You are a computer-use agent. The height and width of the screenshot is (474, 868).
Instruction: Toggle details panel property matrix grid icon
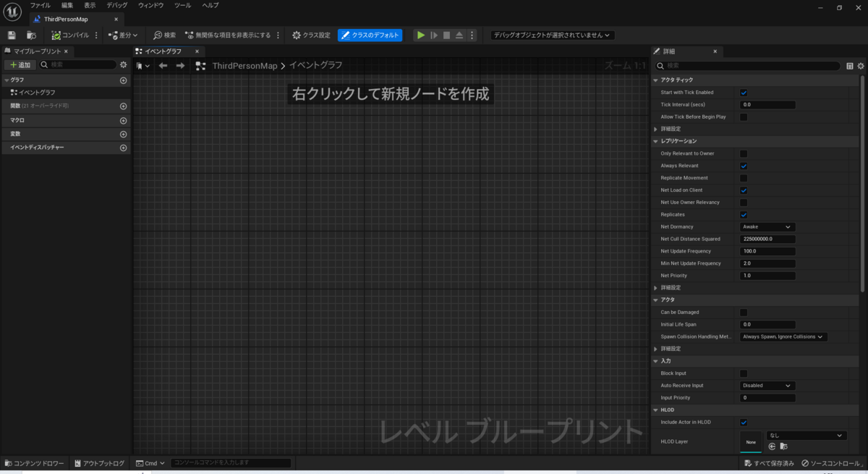850,66
